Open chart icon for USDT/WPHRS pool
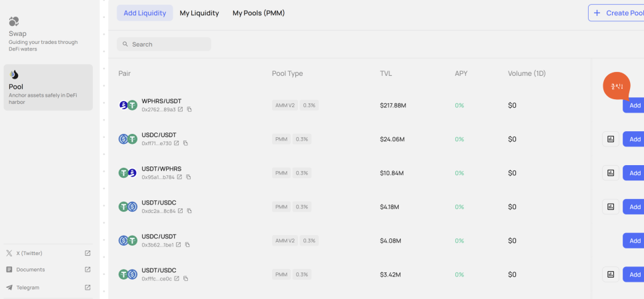The image size is (644, 299). (x=610, y=172)
